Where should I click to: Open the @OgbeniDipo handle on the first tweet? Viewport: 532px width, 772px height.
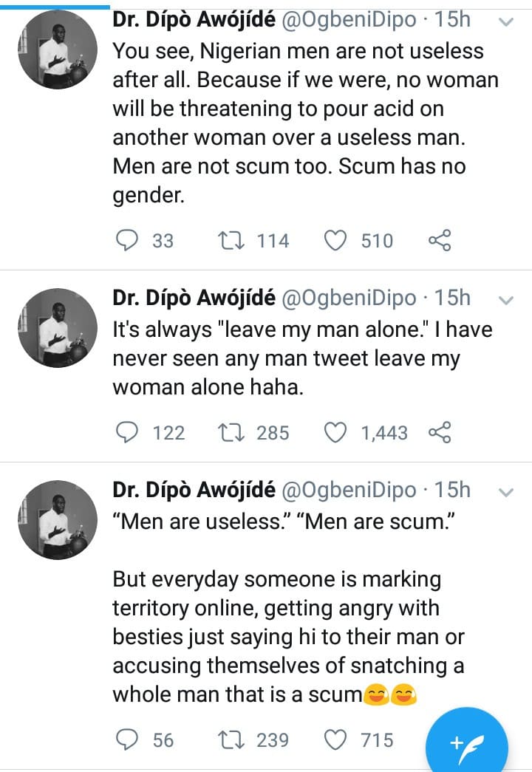[x=349, y=21]
